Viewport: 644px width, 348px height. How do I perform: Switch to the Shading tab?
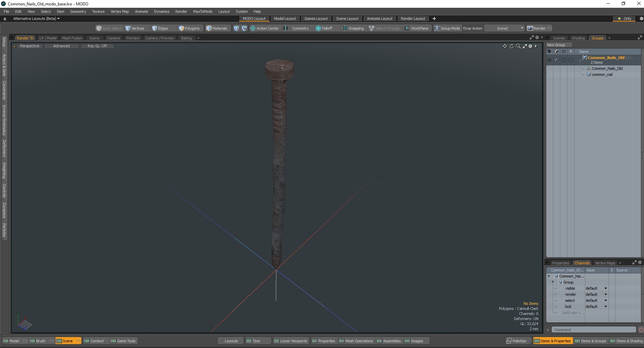pos(578,38)
